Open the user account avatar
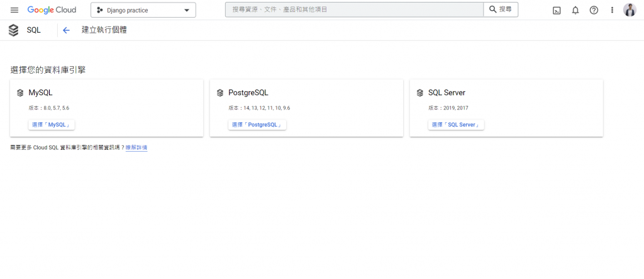 pyautogui.click(x=630, y=10)
